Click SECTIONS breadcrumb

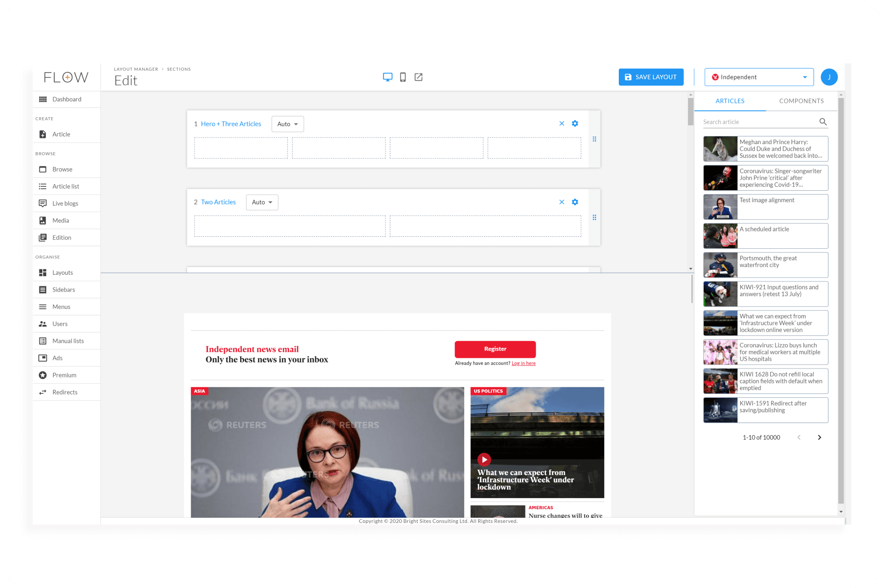click(x=179, y=69)
